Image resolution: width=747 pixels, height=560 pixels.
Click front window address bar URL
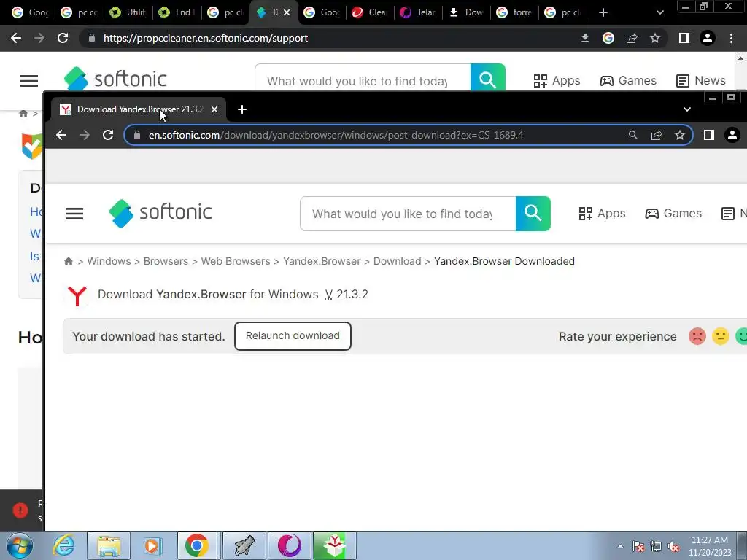[336, 135]
